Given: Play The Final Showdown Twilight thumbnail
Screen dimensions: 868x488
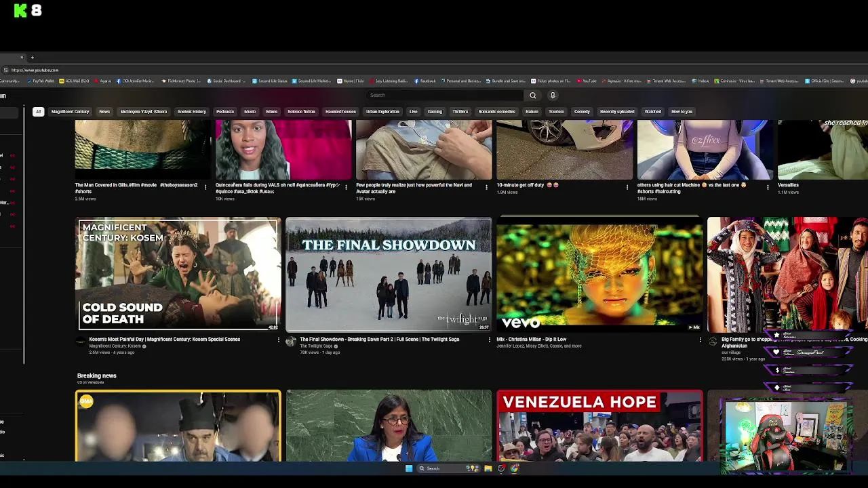Looking at the screenshot, I should point(389,274).
